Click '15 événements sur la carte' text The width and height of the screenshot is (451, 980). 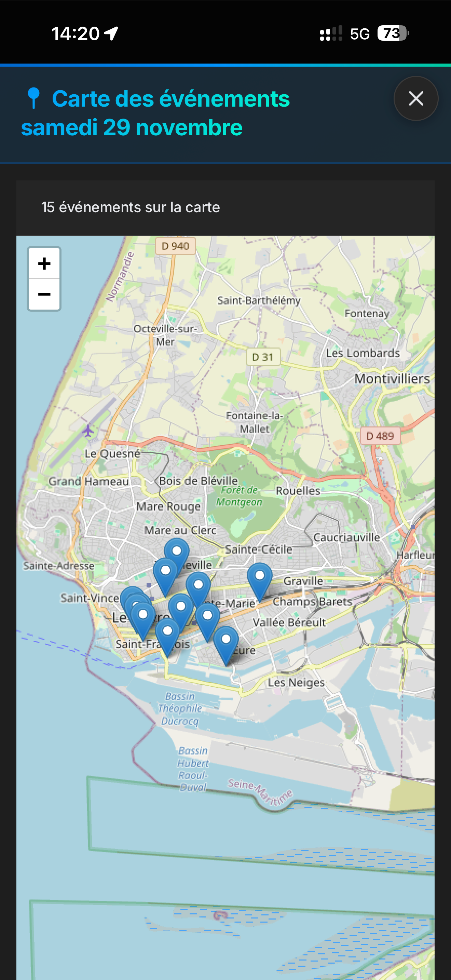click(x=131, y=207)
